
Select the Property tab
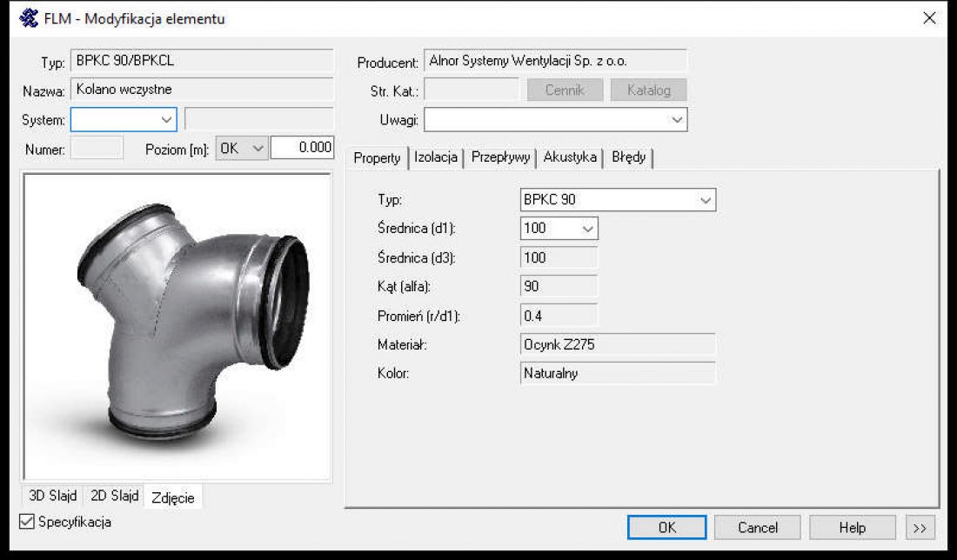tap(378, 158)
